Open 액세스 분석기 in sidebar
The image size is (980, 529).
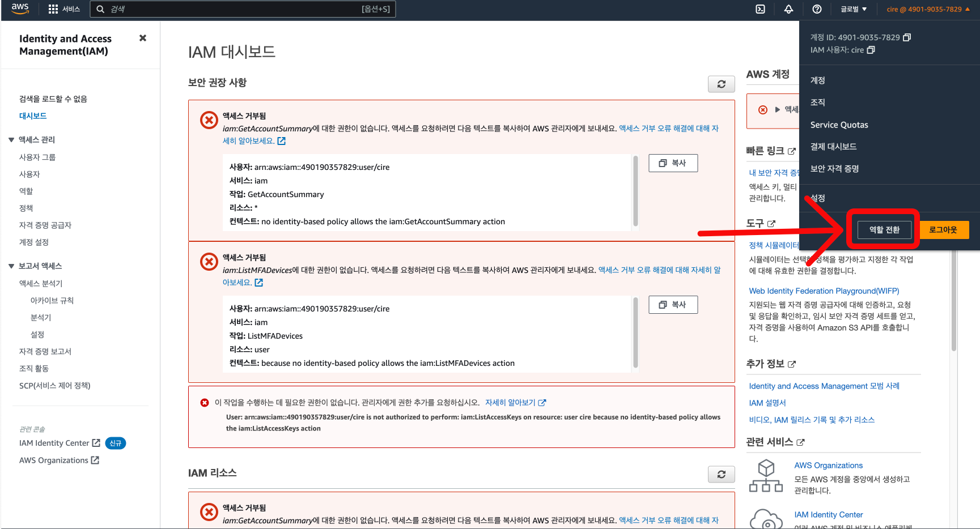click(x=41, y=283)
